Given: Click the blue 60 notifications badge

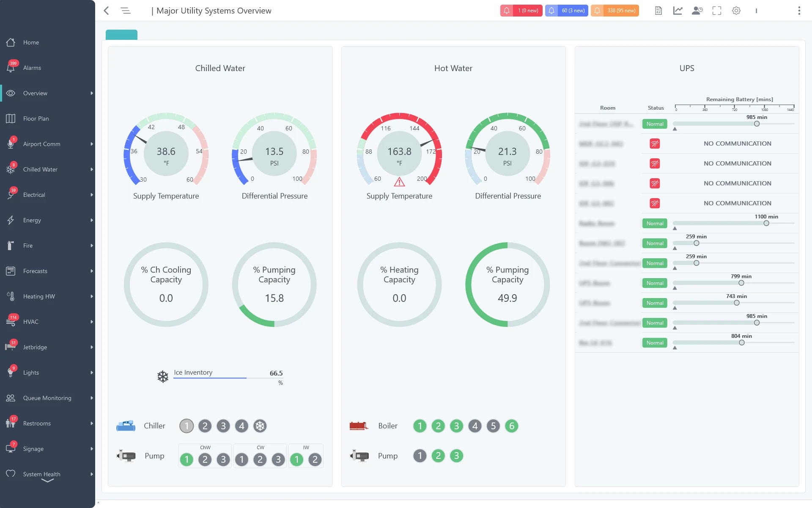Looking at the screenshot, I should pyautogui.click(x=566, y=11).
